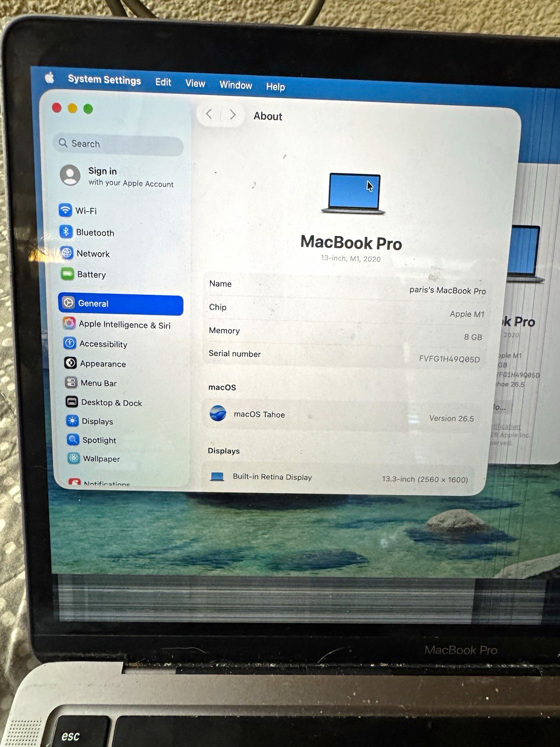
Task: Select the Menu Bar sidebar label
Action: tap(99, 383)
